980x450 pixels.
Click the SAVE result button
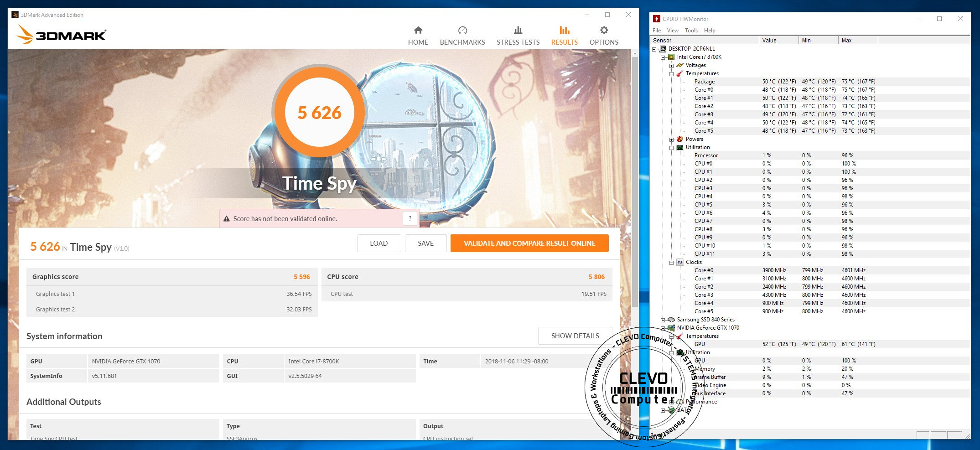tap(425, 243)
